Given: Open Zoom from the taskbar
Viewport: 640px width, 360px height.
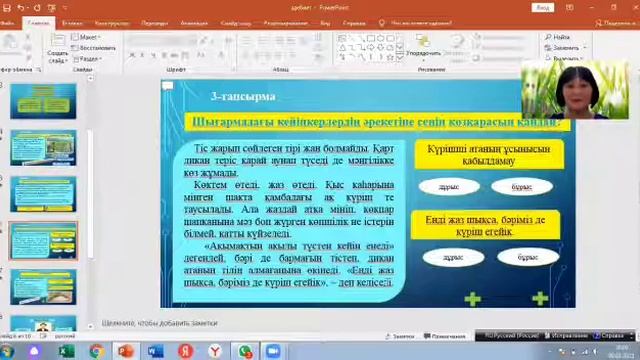Looking at the screenshot, I should (273, 351).
